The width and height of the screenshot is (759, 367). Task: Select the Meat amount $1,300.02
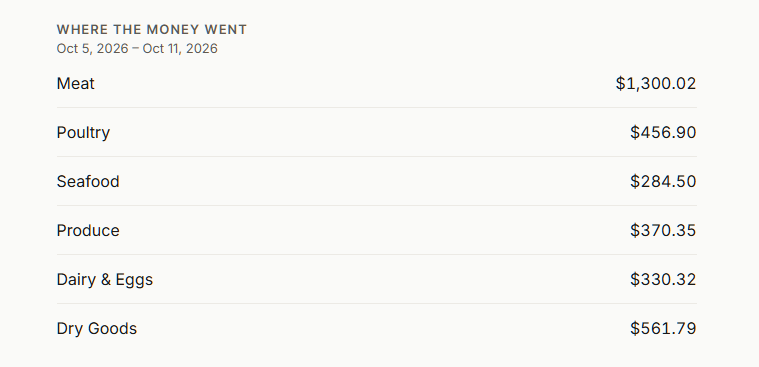[656, 83]
